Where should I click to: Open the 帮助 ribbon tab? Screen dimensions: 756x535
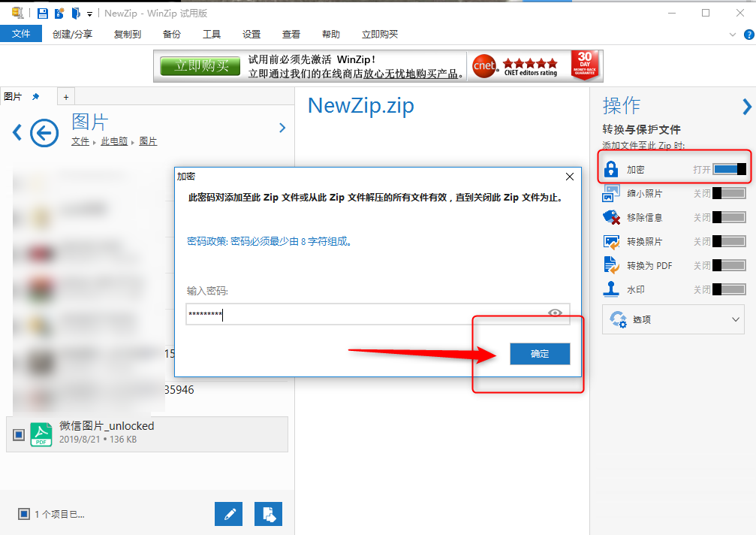point(331,35)
